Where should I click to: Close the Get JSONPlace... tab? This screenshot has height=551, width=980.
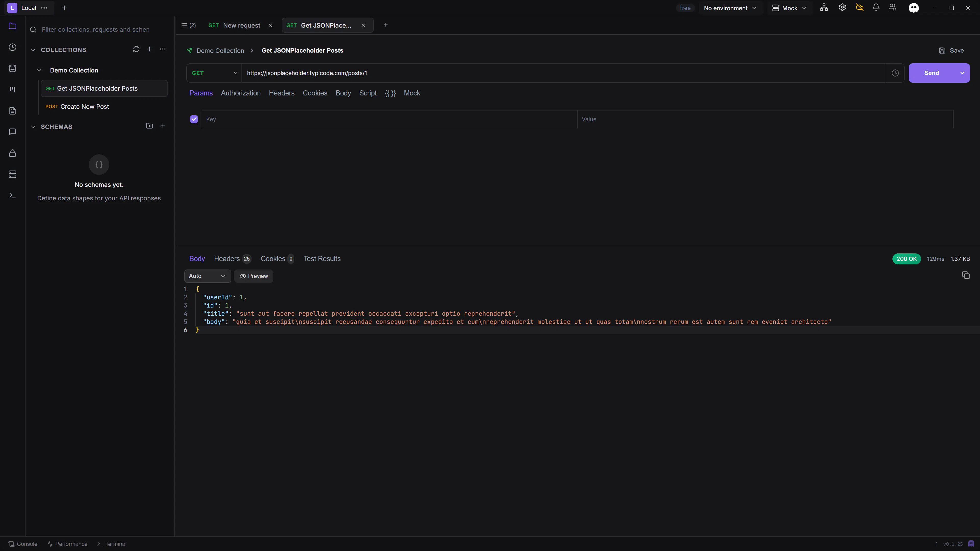click(x=363, y=26)
